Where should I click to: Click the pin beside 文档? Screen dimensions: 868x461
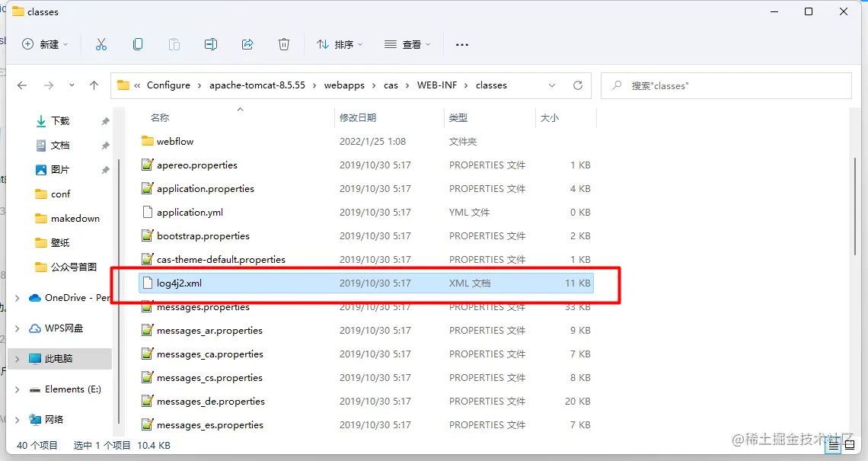tap(105, 146)
